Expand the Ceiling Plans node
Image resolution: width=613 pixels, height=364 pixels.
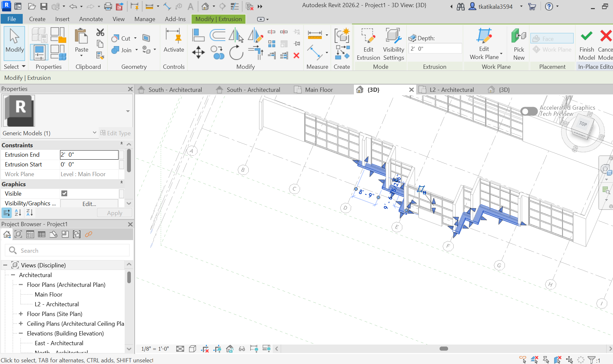coord(21,324)
